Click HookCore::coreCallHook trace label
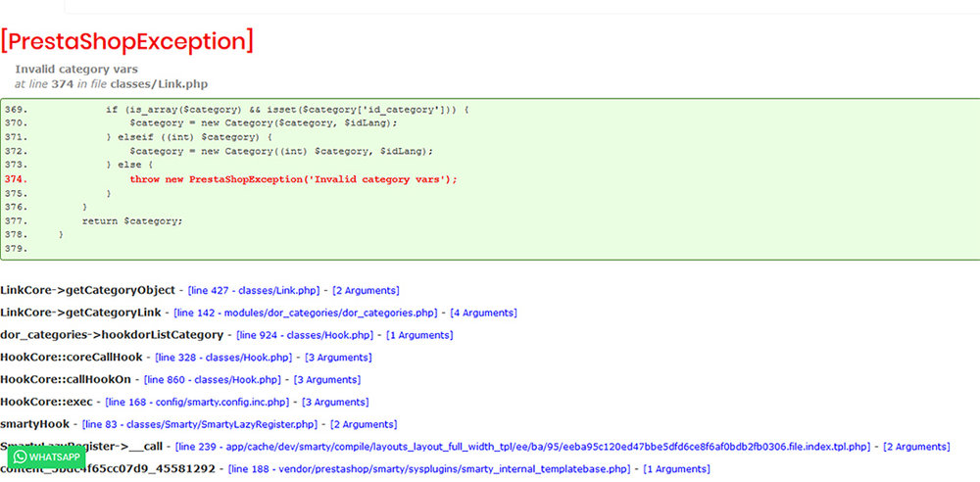This screenshot has width=980, height=482. [x=72, y=357]
